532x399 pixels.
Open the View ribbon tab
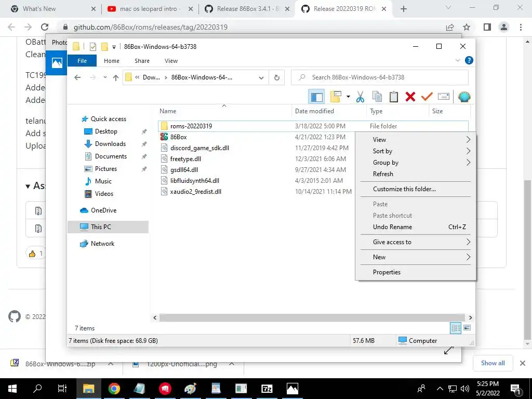pyautogui.click(x=171, y=61)
